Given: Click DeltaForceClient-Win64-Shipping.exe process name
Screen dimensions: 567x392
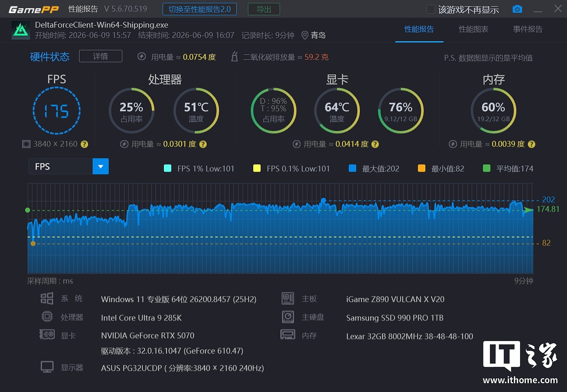Looking at the screenshot, I should pyautogui.click(x=101, y=25).
